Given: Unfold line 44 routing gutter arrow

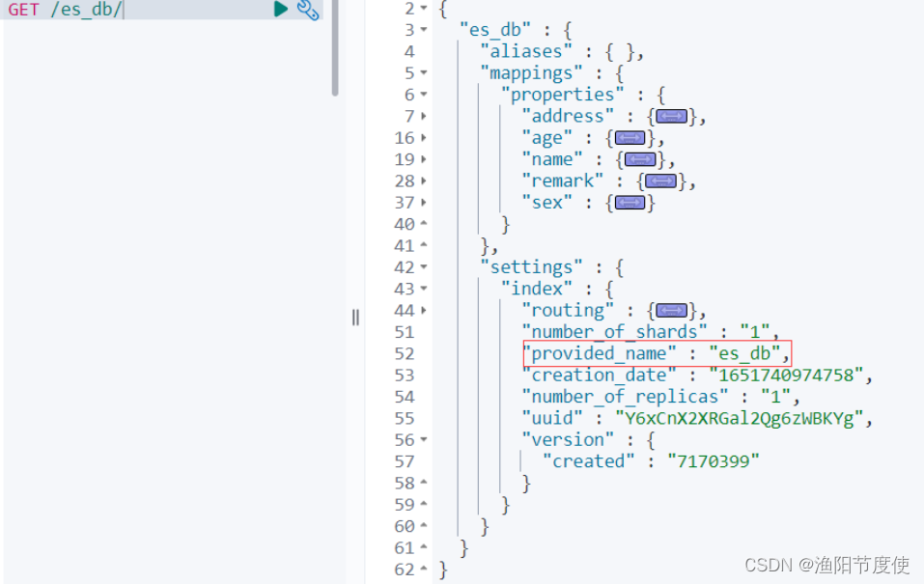Looking at the screenshot, I should (x=424, y=311).
